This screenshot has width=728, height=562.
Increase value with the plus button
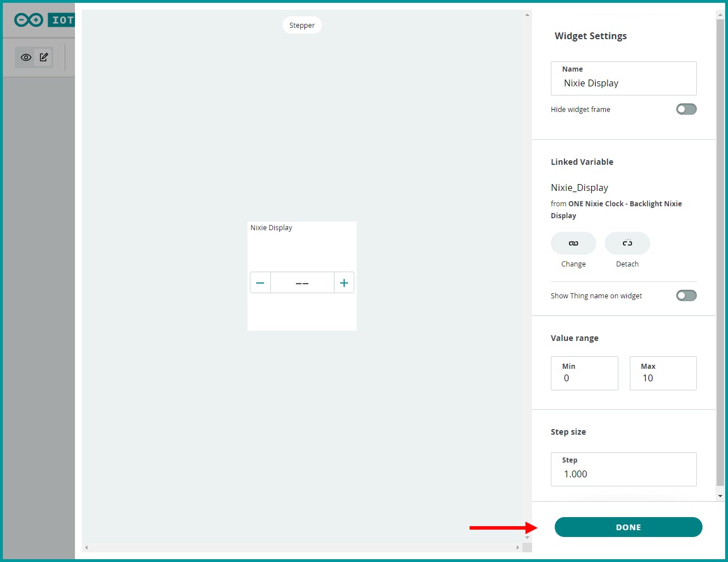click(344, 282)
